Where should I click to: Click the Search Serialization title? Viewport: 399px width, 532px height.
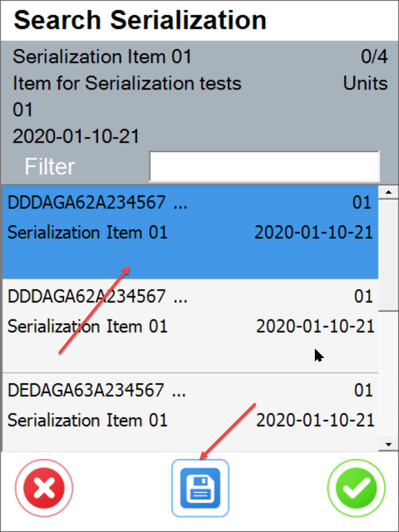[140, 19]
